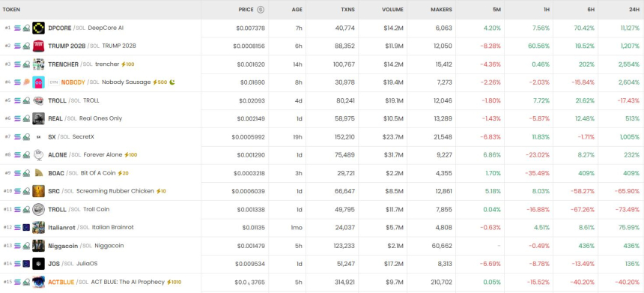Click BOAC 1H change -35.49%

(537, 173)
